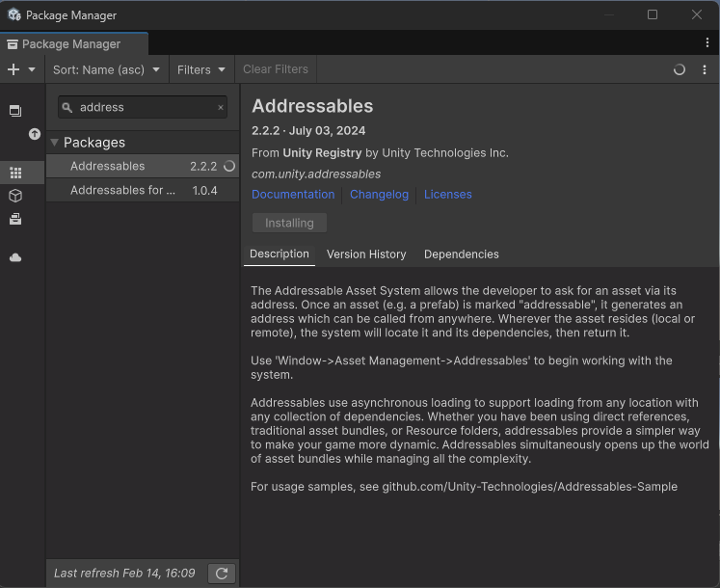Click the Unity logo in title bar

tap(14, 14)
